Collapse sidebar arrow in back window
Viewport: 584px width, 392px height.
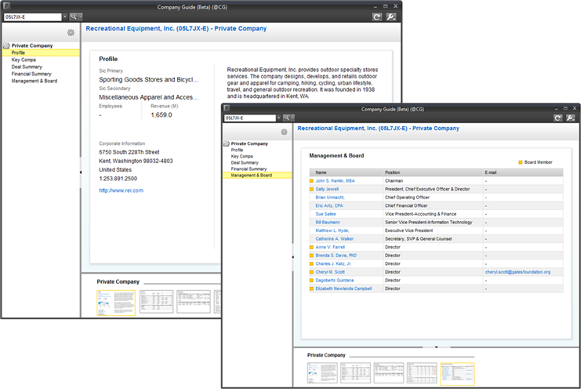pos(81,172)
